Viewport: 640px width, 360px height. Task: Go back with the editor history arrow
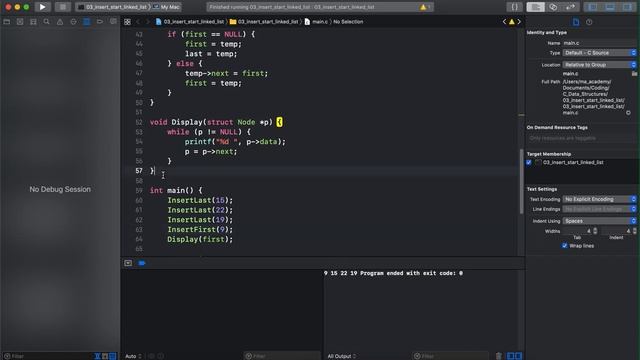(x=138, y=22)
